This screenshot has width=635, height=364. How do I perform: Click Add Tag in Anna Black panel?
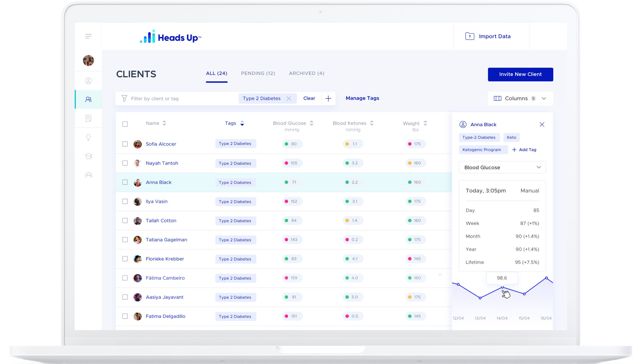524,150
